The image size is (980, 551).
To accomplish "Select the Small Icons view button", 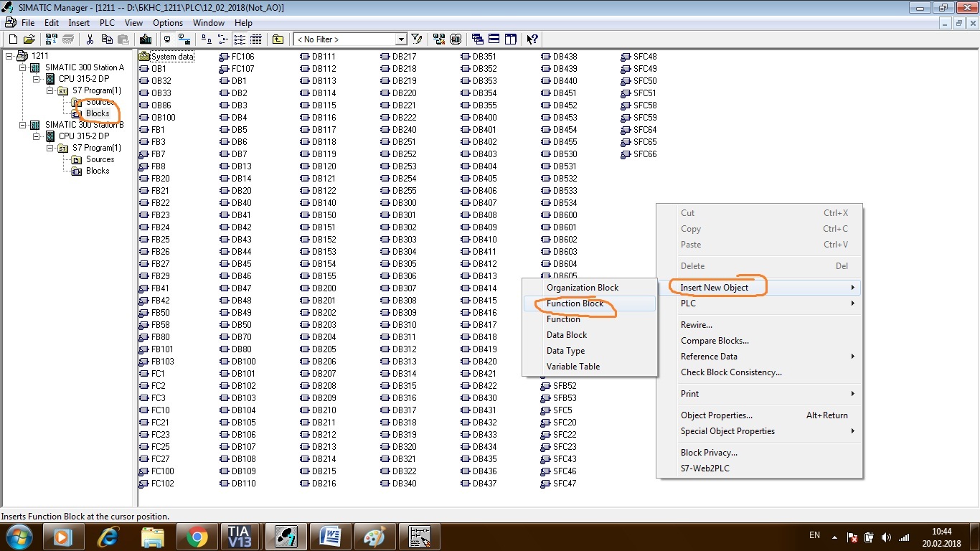I will (223, 39).
